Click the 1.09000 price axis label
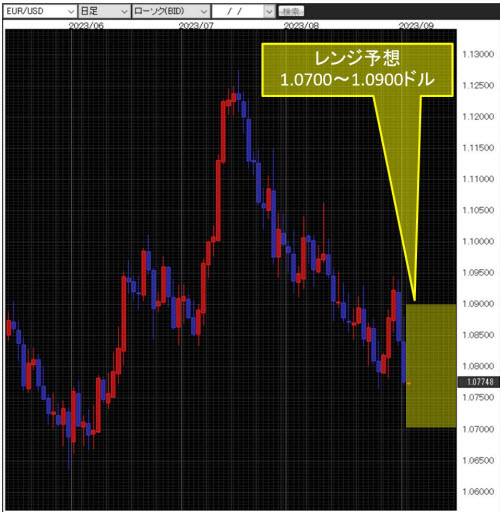 478,304
